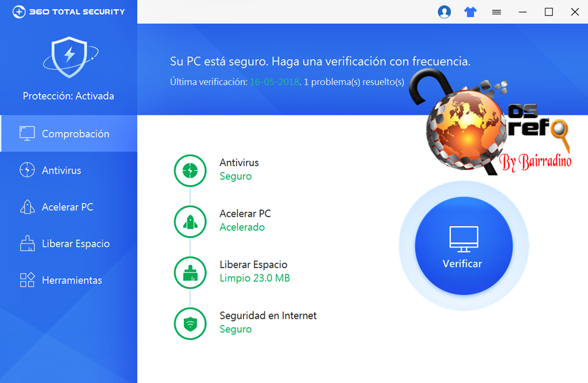Click the shield protection status icon

[x=70, y=57]
